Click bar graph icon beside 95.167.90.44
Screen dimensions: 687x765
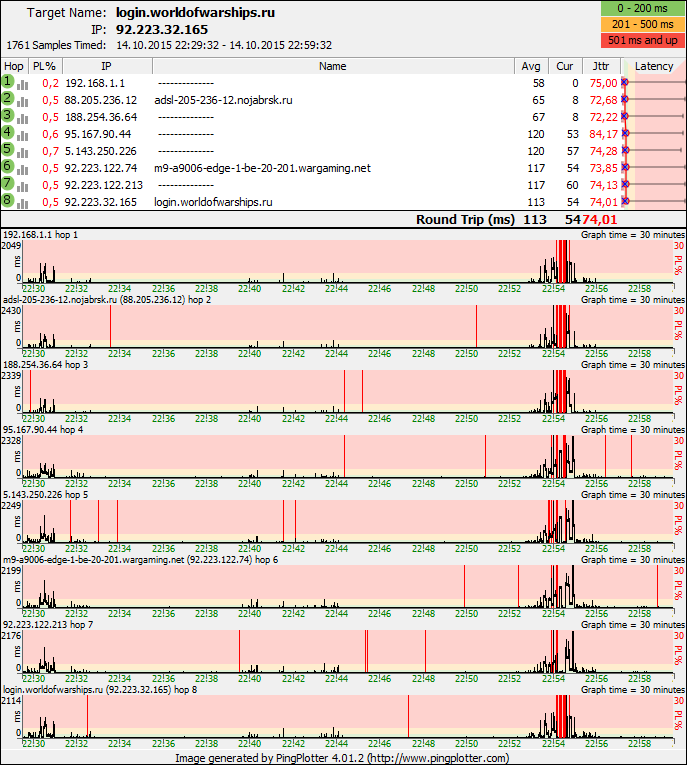click(x=22, y=136)
